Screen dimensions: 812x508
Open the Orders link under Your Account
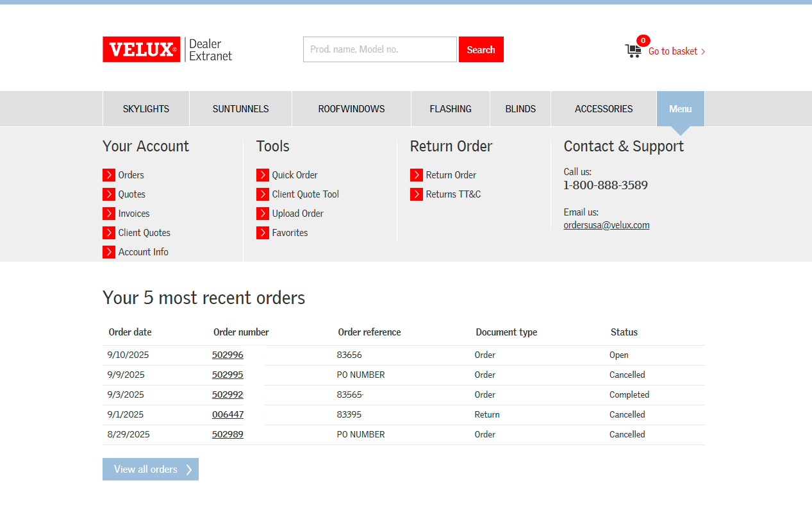(x=131, y=175)
